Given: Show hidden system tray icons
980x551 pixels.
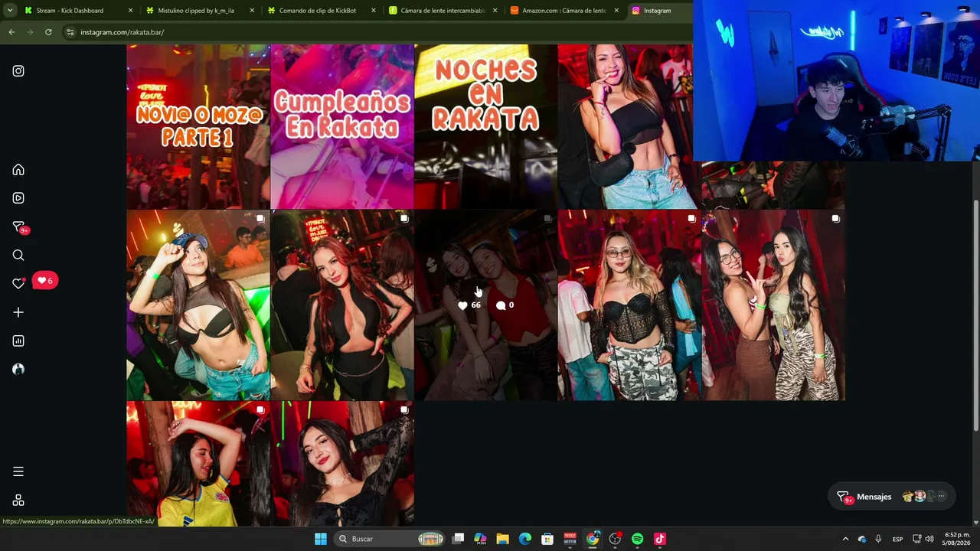Looking at the screenshot, I should pyautogui.click(x=845, y=539).
